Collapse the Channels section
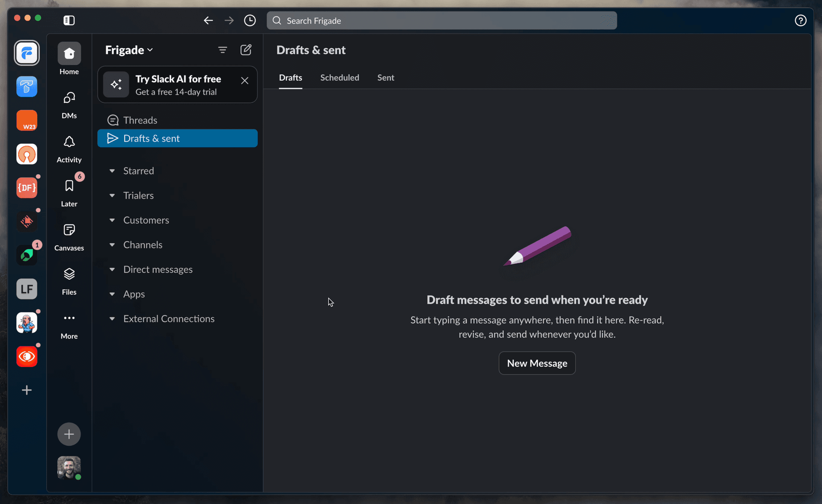Screen dimensions: 822x504 coord(112,245)
